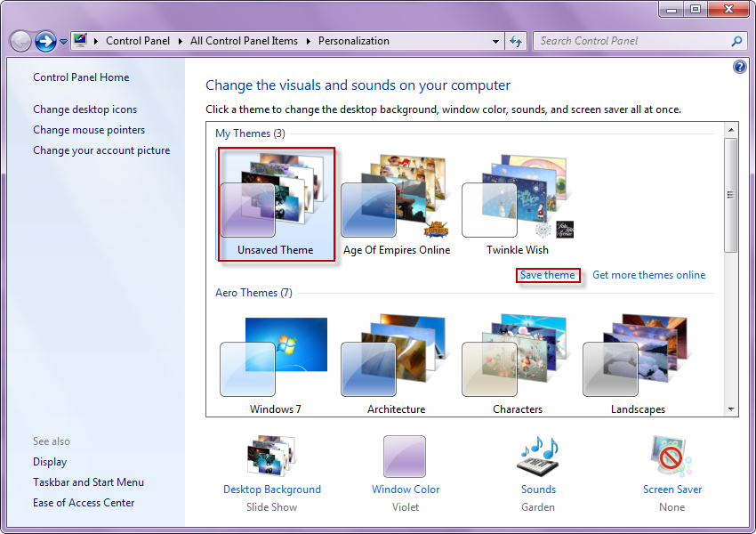Click the Forward navigation arrow

pyautogui.click(x=45, y=42)
